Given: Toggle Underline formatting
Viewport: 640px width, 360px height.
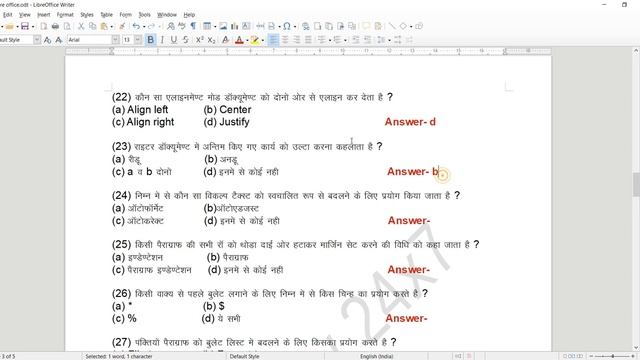Looking at the screenshot, I should coord(174,40).
